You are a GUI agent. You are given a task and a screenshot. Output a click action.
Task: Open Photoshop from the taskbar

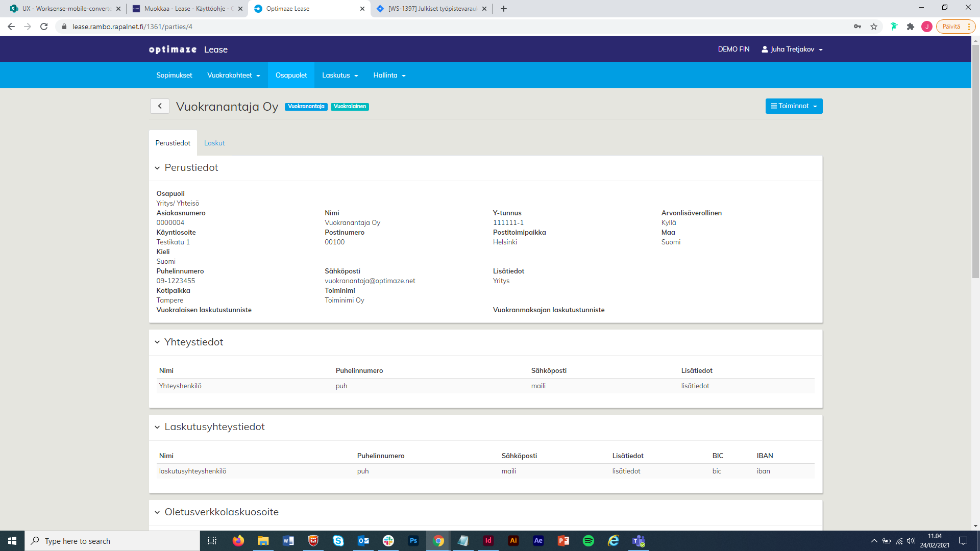[x=413, y=541]
